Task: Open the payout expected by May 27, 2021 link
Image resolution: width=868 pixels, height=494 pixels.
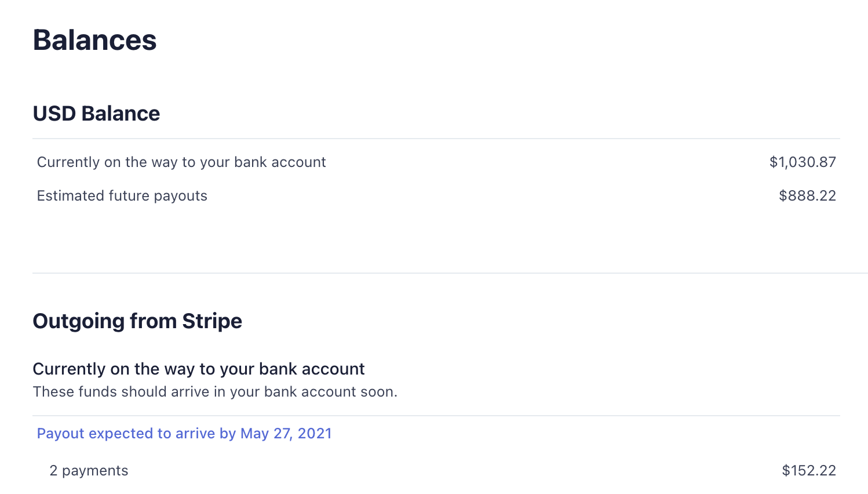Action: tap(184, 434)
